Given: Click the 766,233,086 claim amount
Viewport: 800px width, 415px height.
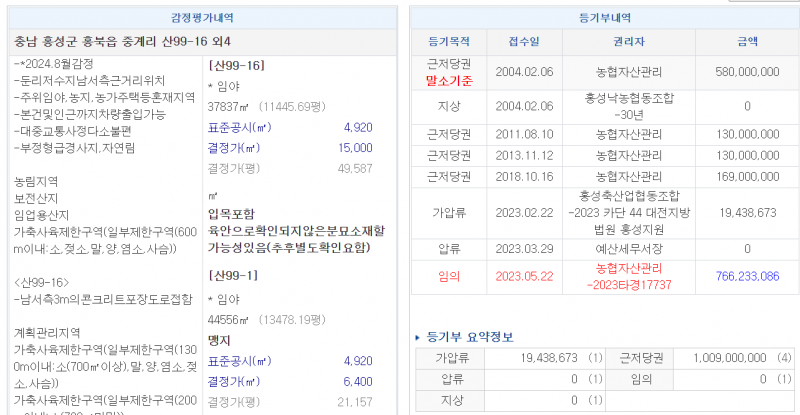Looking at the screenshot, I should pyautogui.click(x=747, y=274).
